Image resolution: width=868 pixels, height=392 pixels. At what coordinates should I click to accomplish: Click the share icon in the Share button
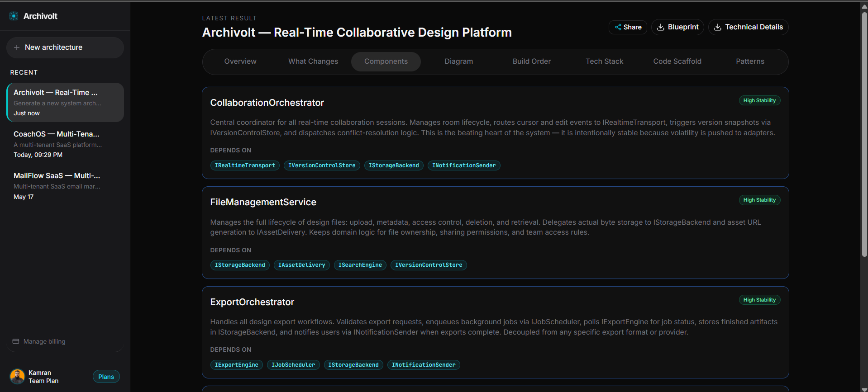click(x=618, y=27)
